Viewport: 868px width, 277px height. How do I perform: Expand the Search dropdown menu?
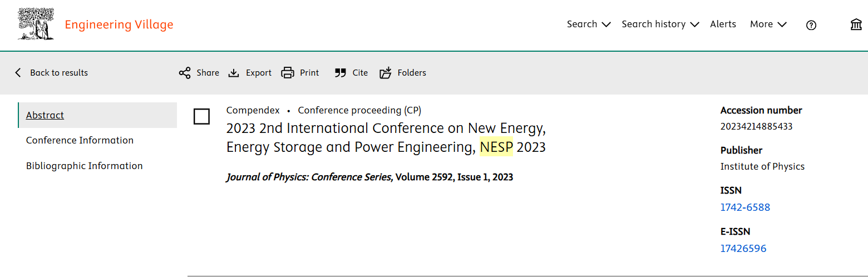[x=589, y=24]
